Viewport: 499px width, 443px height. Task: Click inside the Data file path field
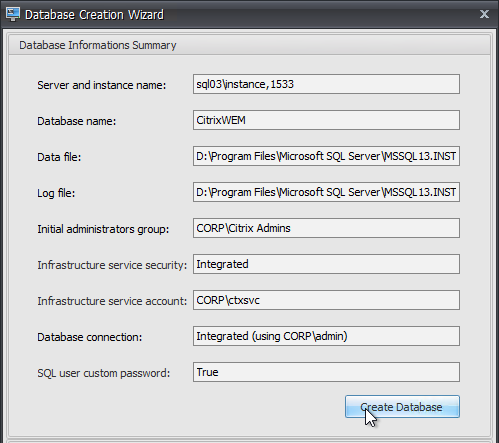coord(326,156)
